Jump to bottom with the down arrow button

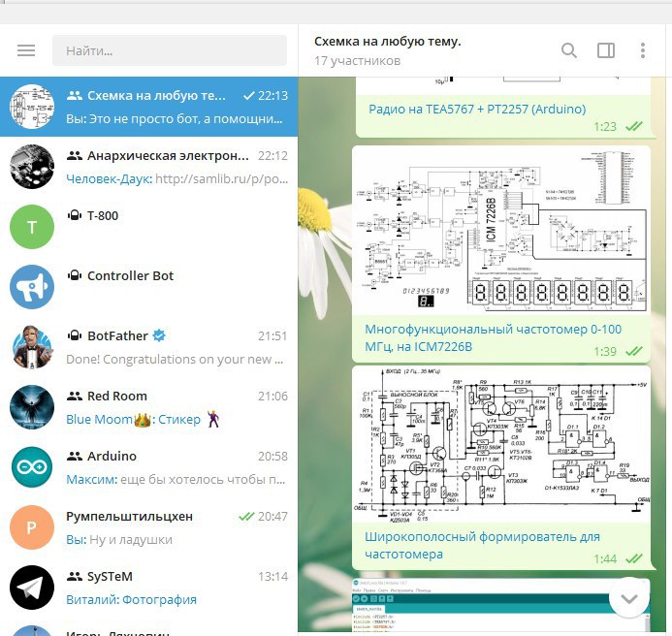628,599
